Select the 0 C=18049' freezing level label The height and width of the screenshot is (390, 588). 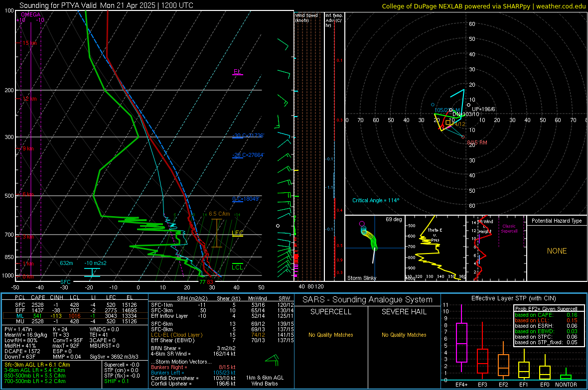tap(246, 199)
